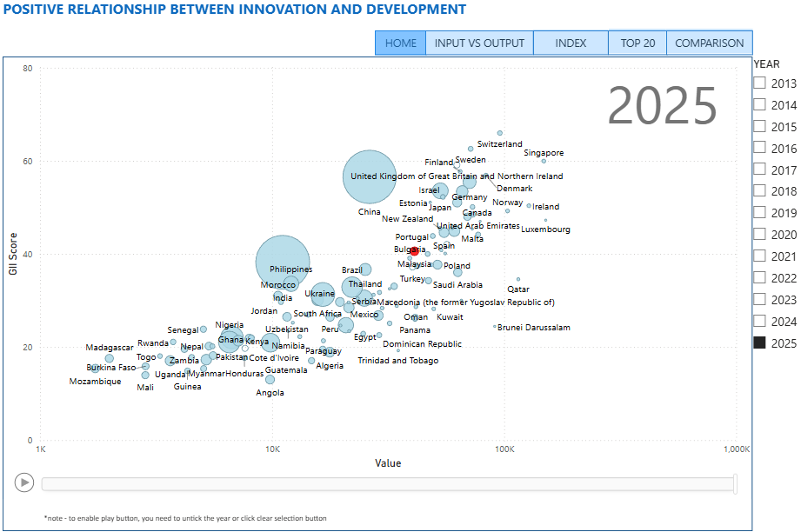Check the 2013 year checkbox
Image resolution: width=801 pixels, height=532 pixels.
pos(759,83)
